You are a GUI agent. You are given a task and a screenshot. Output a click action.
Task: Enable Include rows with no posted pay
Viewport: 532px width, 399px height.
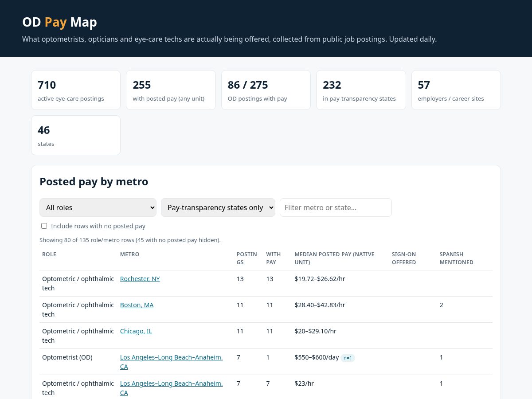coord(44,226)
